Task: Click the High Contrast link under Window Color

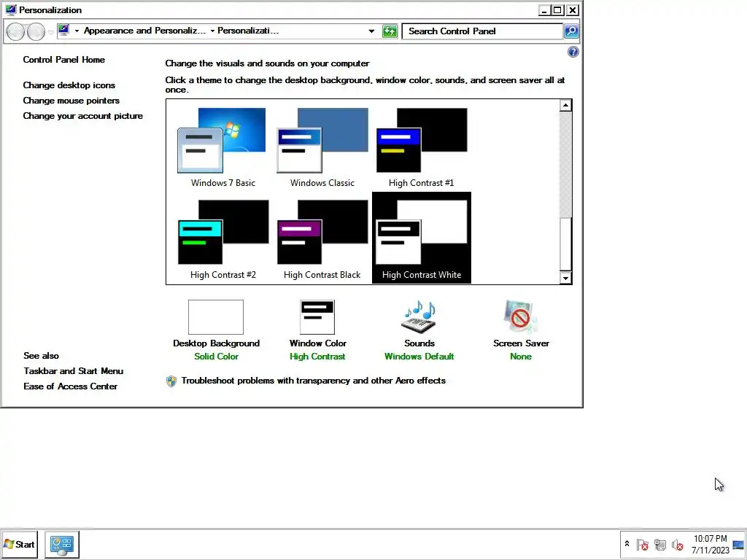Action: tap(317, 357)
